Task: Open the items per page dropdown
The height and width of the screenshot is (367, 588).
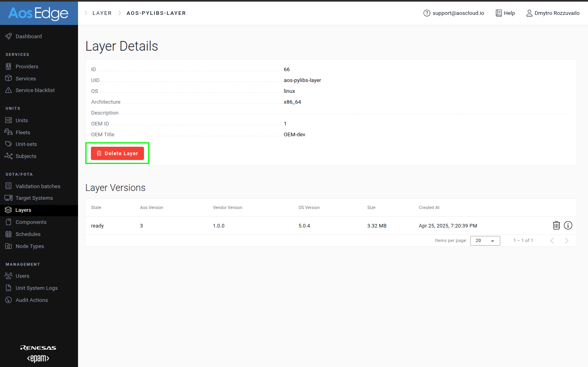Action: [x=485, y=241]
